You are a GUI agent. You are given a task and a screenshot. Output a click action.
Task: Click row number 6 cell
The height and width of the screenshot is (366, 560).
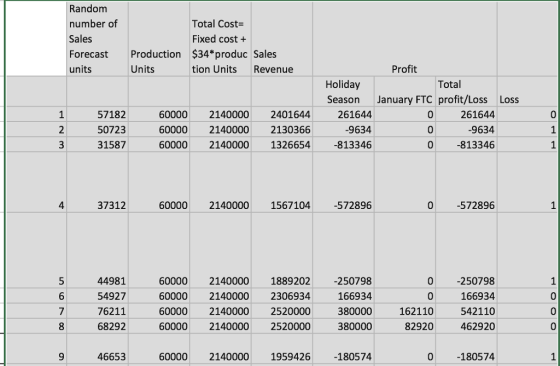click(36, 296)
